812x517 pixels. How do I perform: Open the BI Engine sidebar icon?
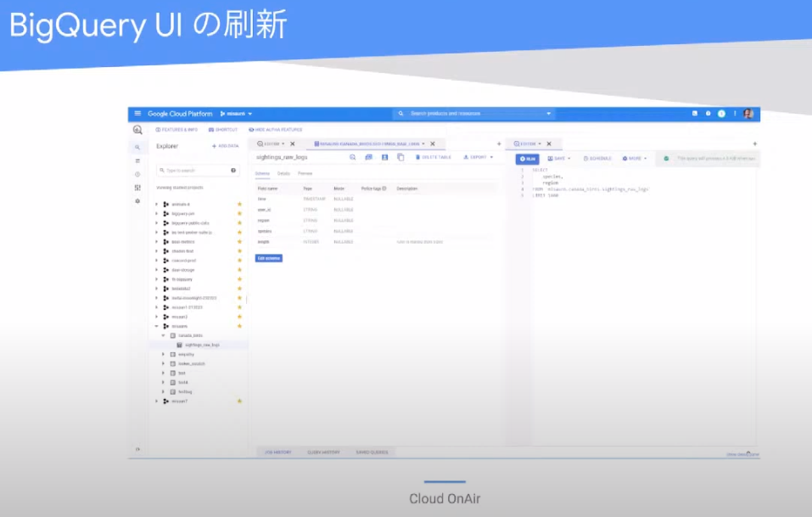point(137,188)
